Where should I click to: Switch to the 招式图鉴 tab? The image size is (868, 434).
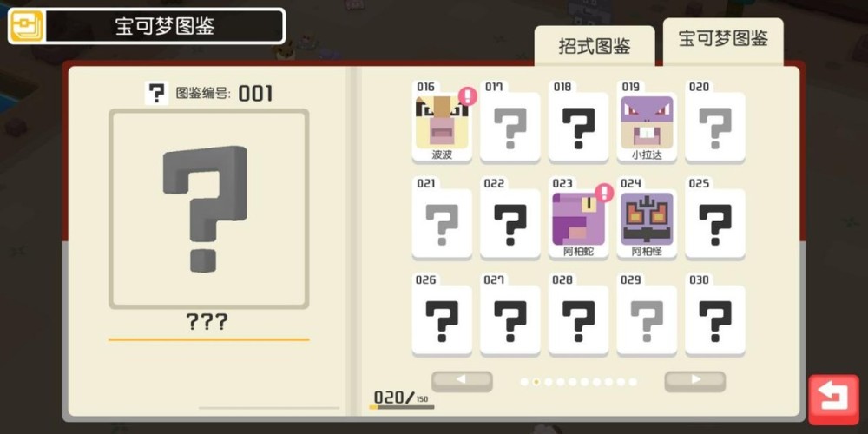pos(595,47)
